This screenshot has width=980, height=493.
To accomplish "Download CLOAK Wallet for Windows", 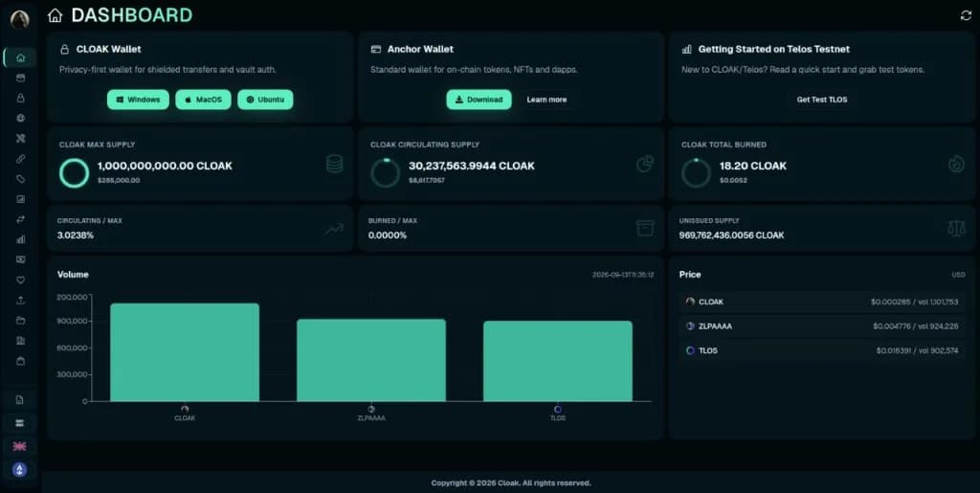I will (x=138, y=100).
